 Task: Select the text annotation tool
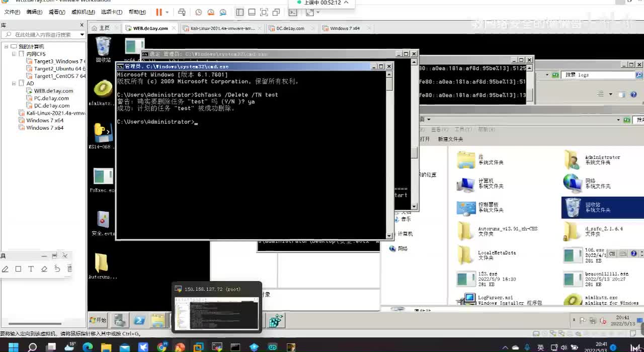tap(31, 269)
